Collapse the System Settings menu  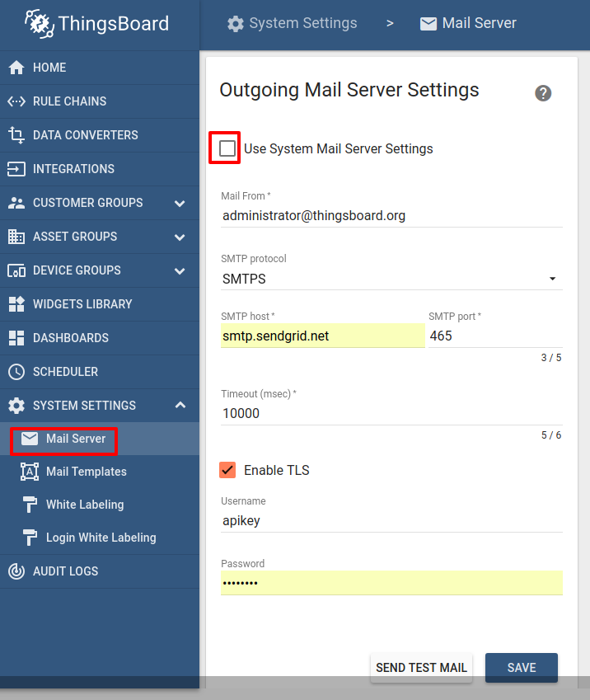[180, 405]
